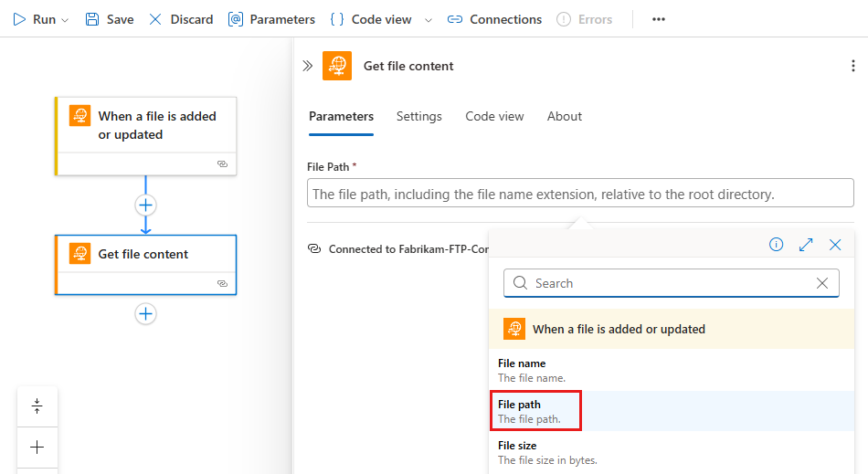
Task: Switch to the Settings tab
Action: point(418,116)
